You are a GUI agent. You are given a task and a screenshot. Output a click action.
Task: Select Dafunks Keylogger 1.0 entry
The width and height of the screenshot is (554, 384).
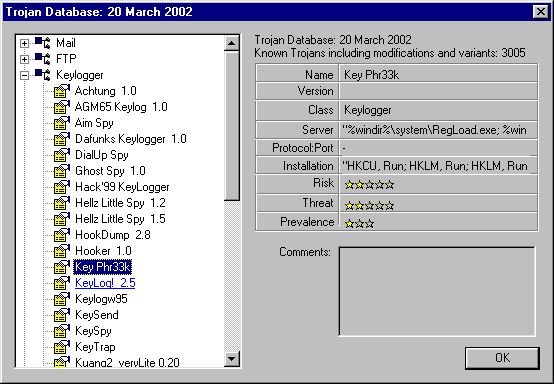(x=131, y=139)
